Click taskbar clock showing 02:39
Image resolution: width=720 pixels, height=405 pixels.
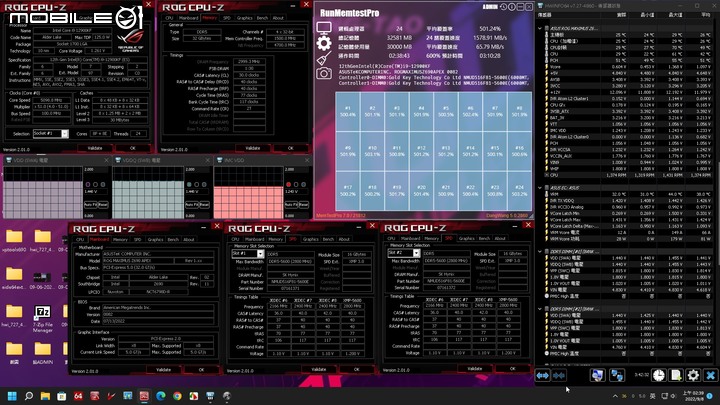pyautogui.click(x=691, y=396)
